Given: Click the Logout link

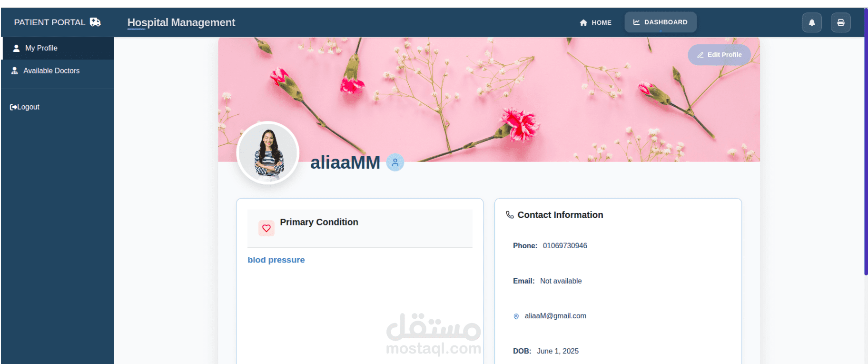Looking at the screenshot, I should pos(25,107).
